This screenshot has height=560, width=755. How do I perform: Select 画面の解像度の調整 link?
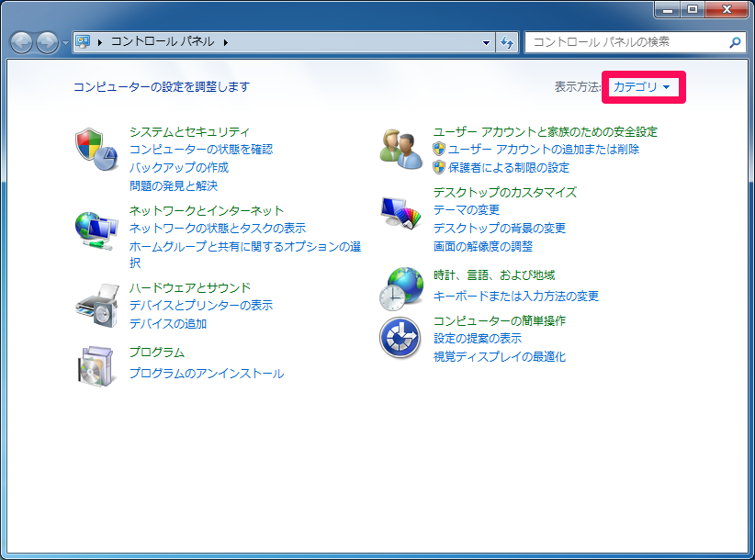click(x=483, y=246)
